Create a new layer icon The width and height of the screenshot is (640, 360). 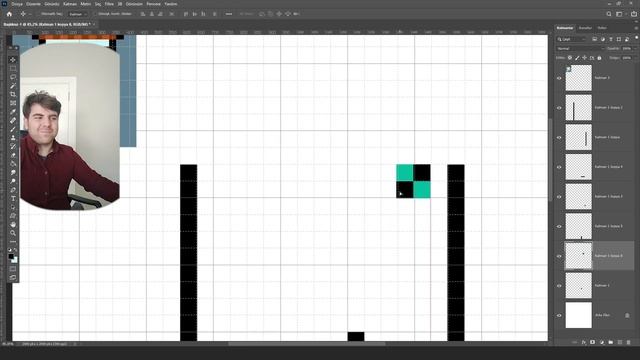pyautogui.click(x=620, y=342)
